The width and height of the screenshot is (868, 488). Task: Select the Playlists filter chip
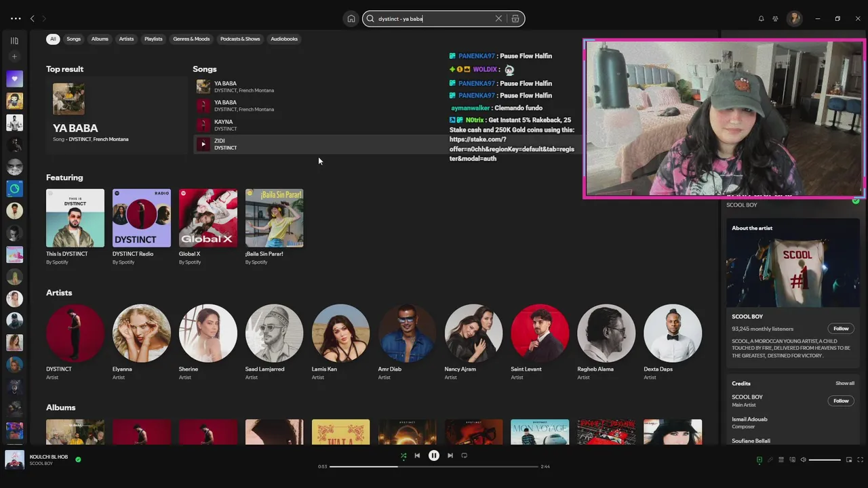153,39
